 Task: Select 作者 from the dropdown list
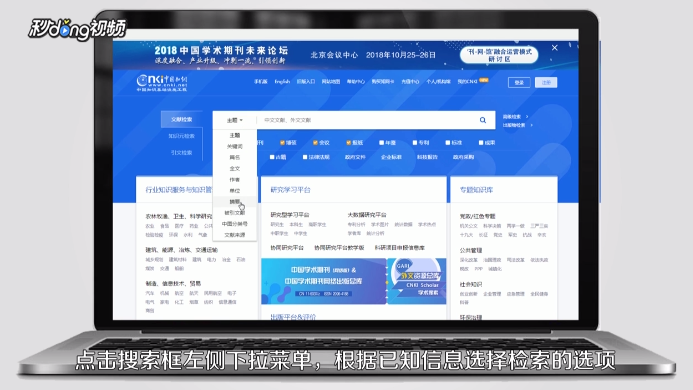[235, 180]
